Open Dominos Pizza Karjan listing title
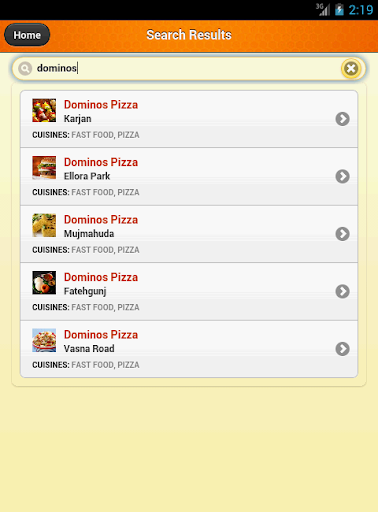 pos(101,105)
